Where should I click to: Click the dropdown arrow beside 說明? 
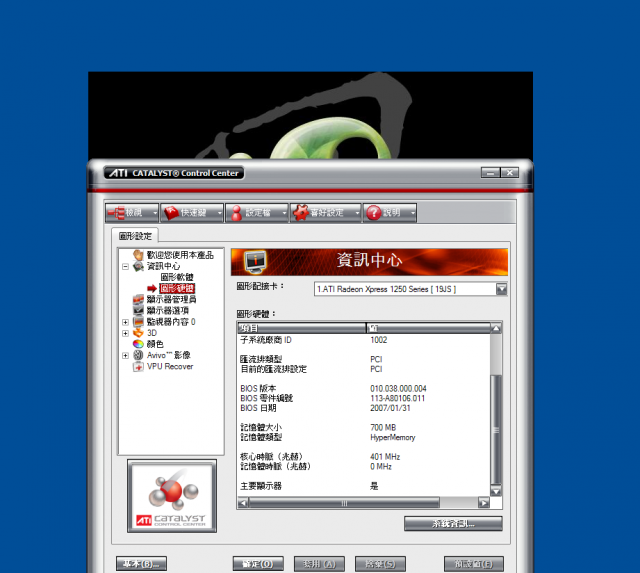413,213
